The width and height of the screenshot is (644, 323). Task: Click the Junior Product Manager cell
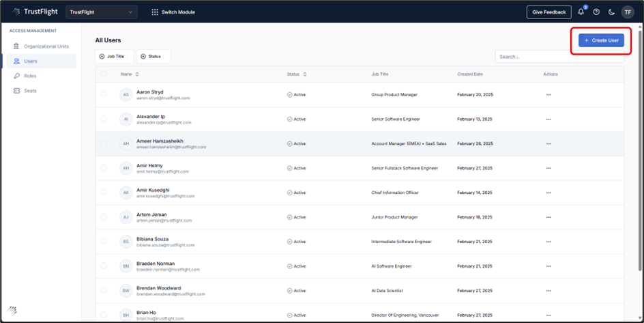pos(394,217)
